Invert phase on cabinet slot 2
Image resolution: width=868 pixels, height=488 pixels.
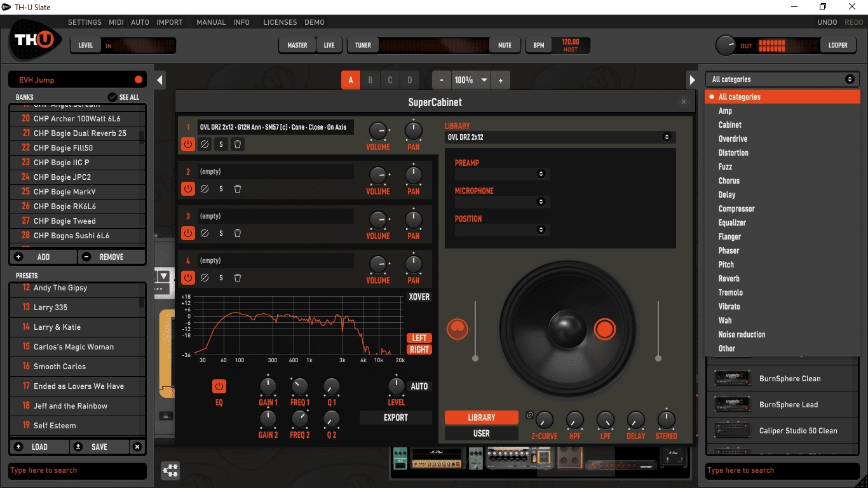pos(205,189)
